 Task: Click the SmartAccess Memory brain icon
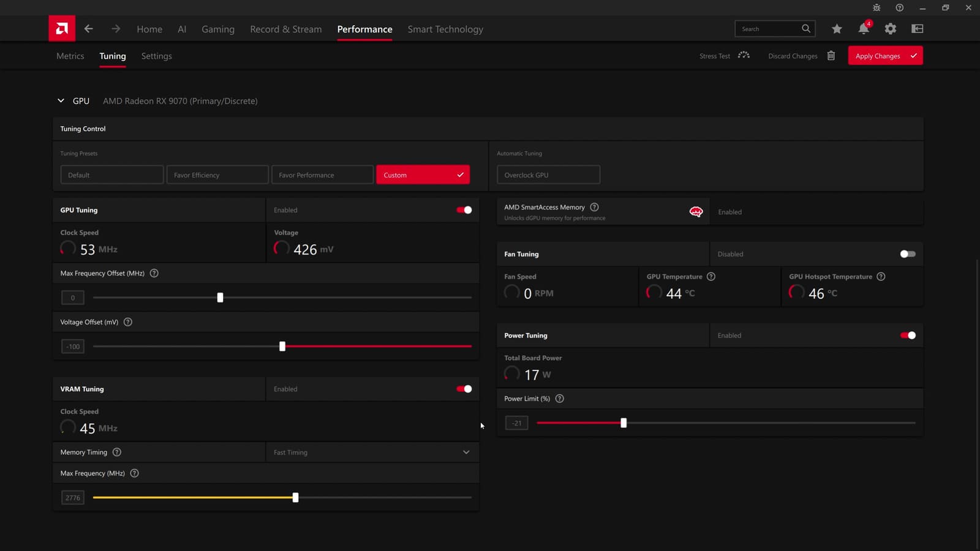(696, 212)
